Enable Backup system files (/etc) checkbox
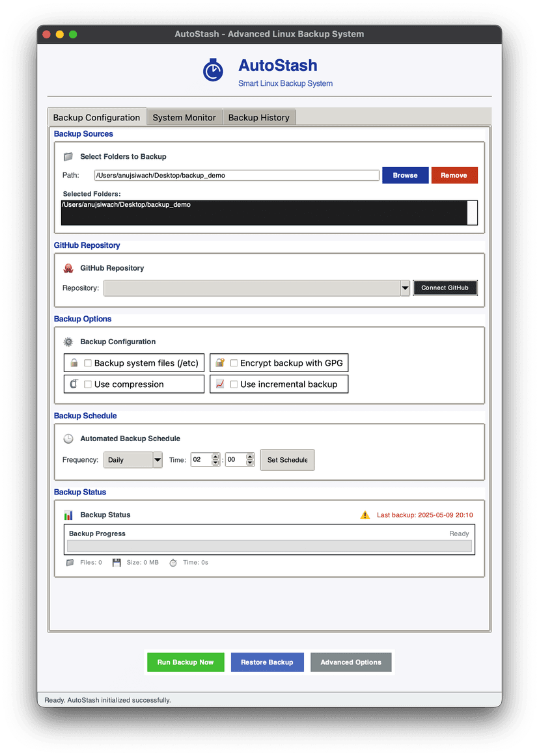 pyautogui.click(x=88, y=363)
